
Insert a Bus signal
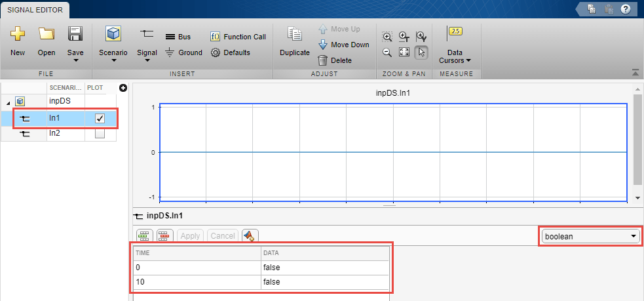click(178, 37)
